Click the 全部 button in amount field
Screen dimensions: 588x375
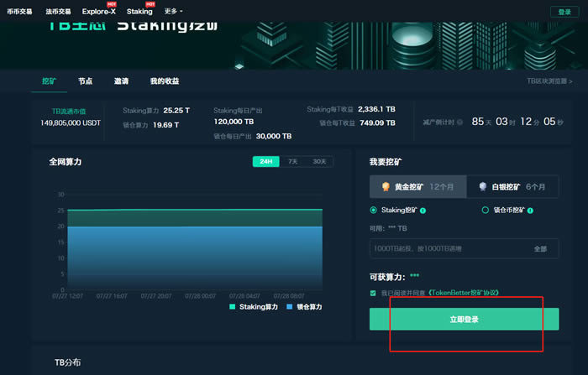pos(540,248)
